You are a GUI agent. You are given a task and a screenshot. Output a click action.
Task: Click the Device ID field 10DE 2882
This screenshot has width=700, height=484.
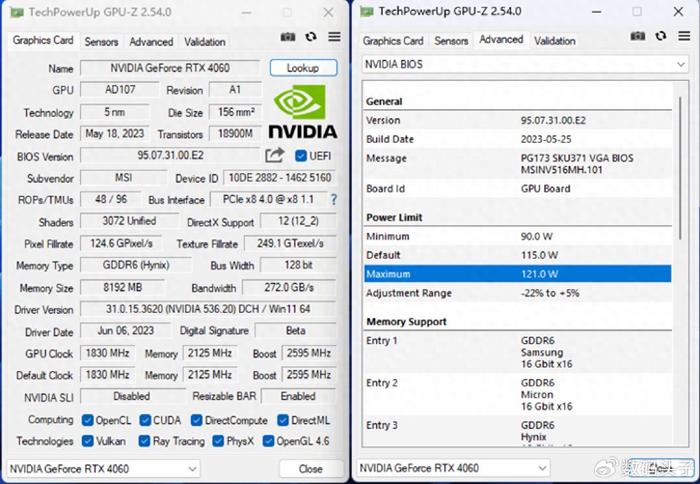tap(279, 178)
